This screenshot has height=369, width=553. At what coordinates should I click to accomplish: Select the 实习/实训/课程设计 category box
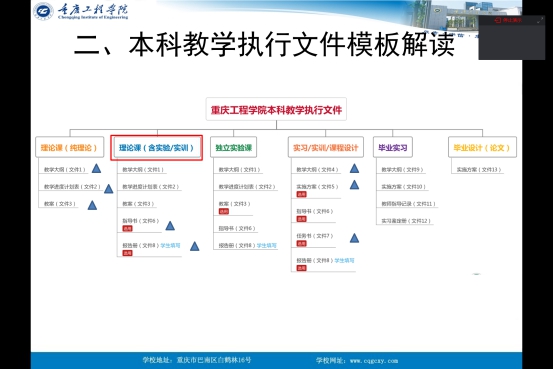point(326,147)
